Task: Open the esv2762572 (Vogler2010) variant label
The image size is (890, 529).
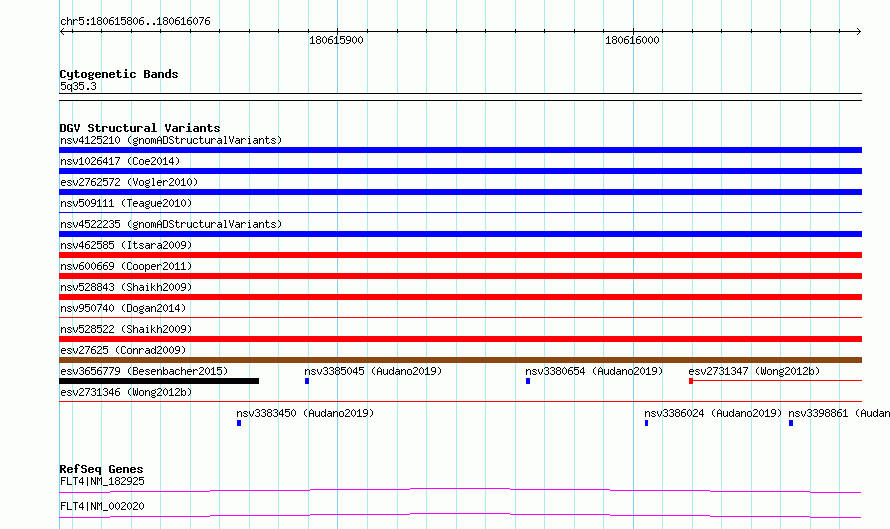Action: coord(129,182)
